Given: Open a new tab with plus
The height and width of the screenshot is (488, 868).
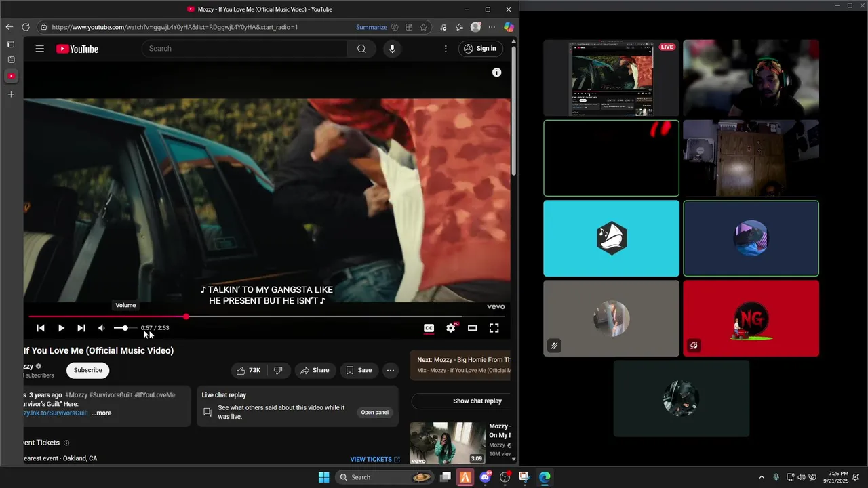Looking at the screenshot, I should [11, 94].
